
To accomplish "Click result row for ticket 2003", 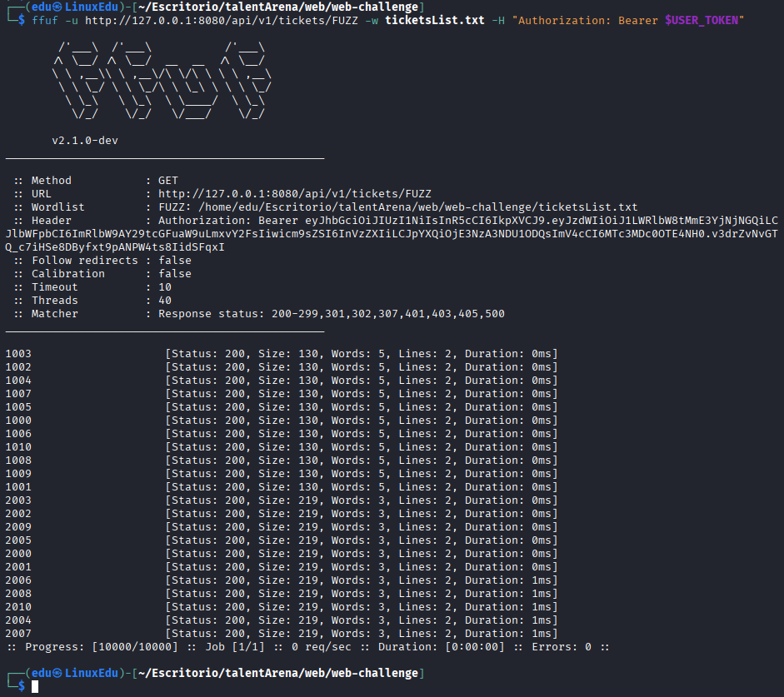I will point(282,500).
